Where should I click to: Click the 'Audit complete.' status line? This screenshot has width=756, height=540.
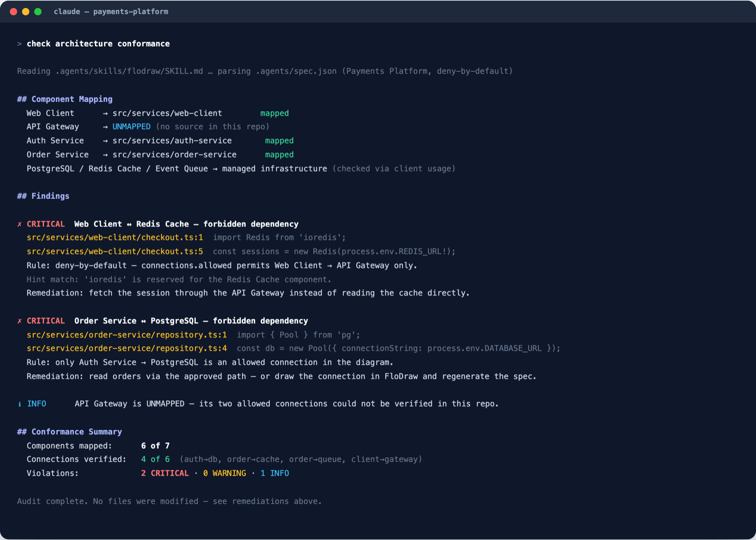[x=169, y=501]
